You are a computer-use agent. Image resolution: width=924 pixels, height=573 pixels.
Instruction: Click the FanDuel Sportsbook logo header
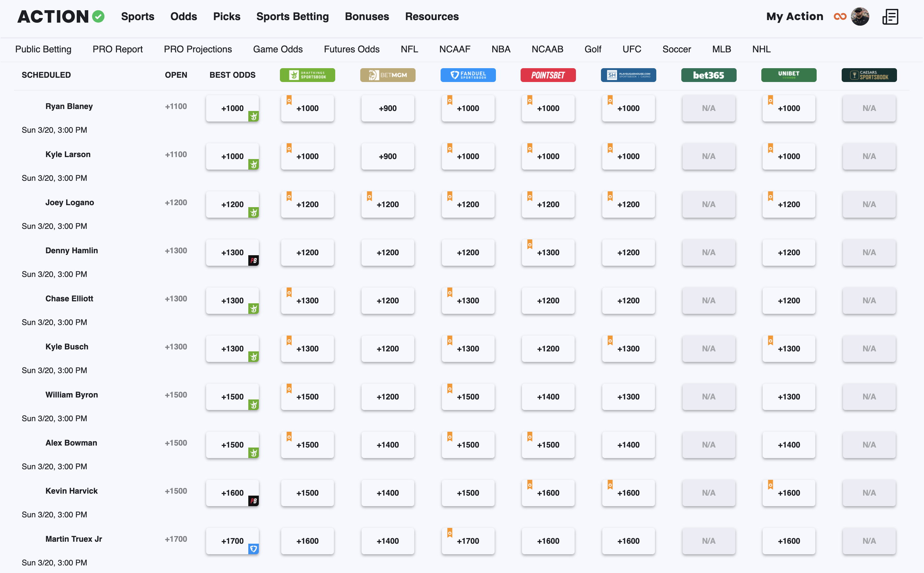pyautogui.click(x=468, y=75)
